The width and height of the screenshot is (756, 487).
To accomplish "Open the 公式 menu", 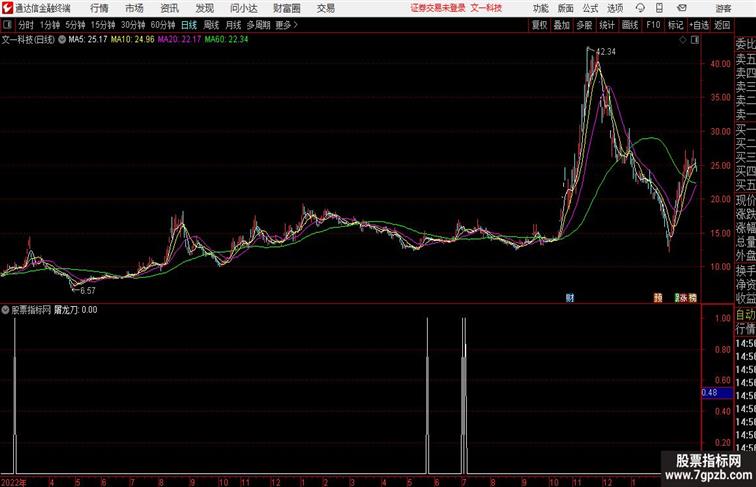I will click(x=590, y=8).
